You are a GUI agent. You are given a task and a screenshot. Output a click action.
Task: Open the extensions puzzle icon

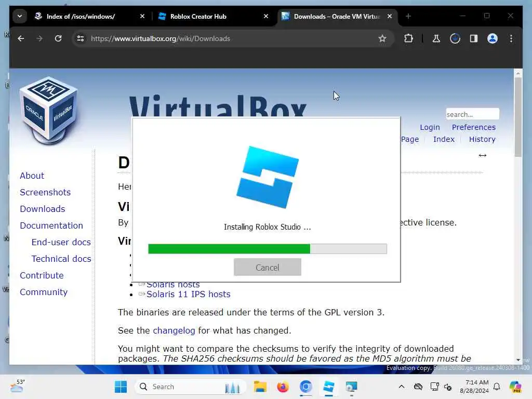click(408, 38)
